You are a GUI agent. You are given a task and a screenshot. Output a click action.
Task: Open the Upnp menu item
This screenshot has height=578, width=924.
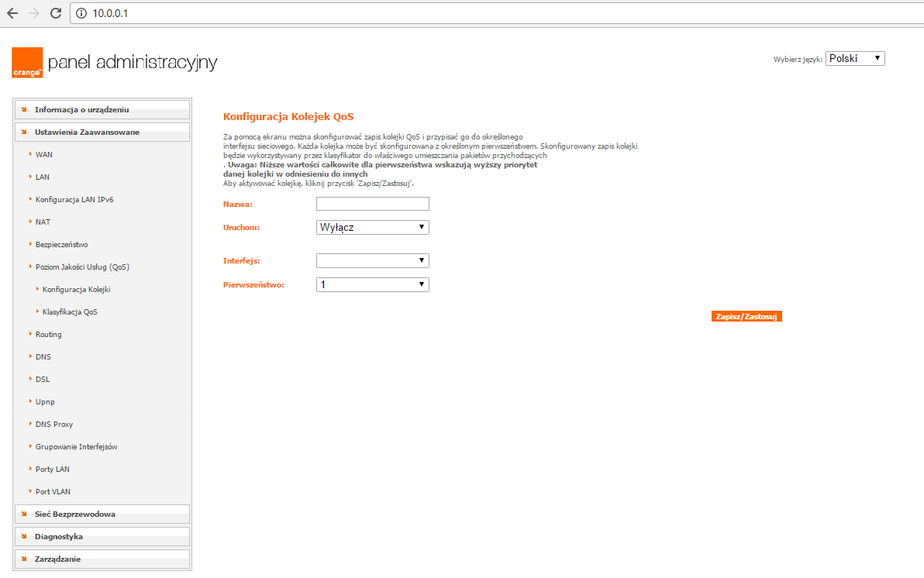(x=45, y=402)
